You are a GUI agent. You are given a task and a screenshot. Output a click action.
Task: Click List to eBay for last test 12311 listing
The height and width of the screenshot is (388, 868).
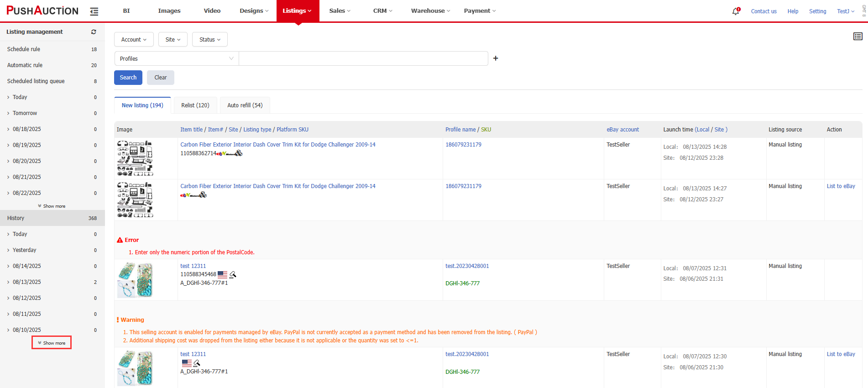tap(841, 354)
